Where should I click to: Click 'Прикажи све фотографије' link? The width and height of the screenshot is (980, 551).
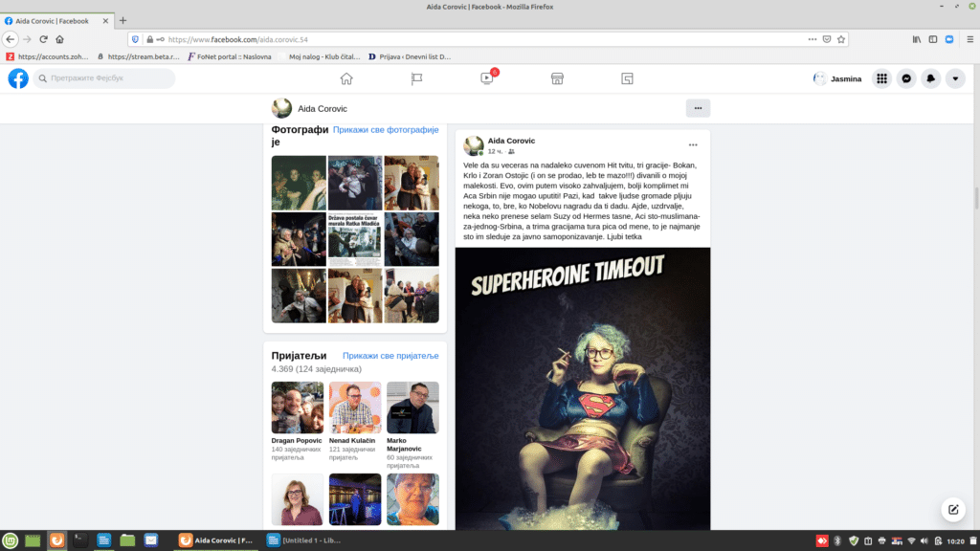point(386,129)
